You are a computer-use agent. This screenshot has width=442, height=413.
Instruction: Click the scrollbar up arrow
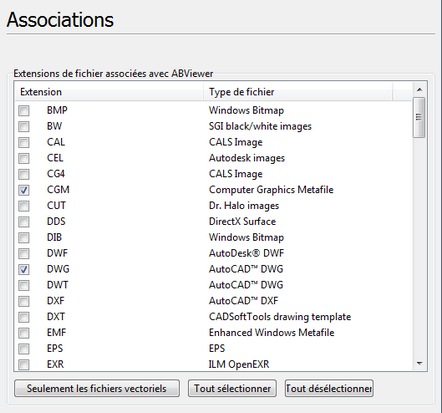[420, 89]
